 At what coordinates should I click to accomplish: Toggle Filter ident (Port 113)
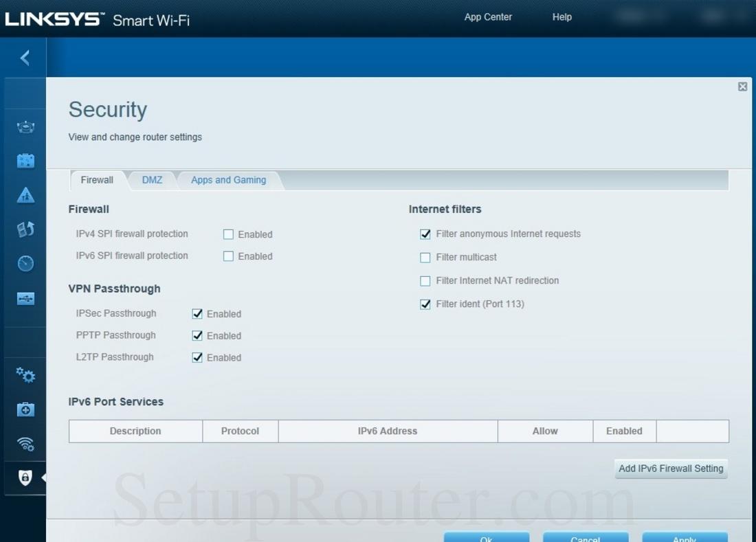pos(425,304)
